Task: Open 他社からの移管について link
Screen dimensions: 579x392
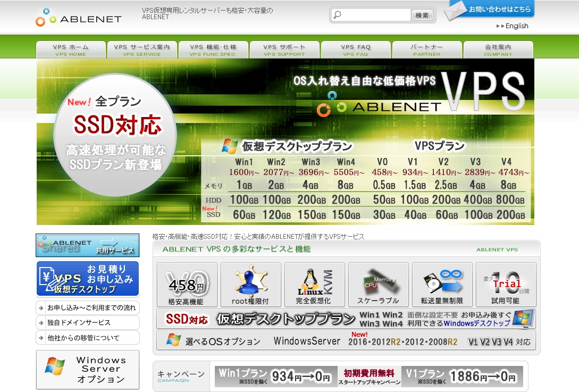Action: click(88, 338)
